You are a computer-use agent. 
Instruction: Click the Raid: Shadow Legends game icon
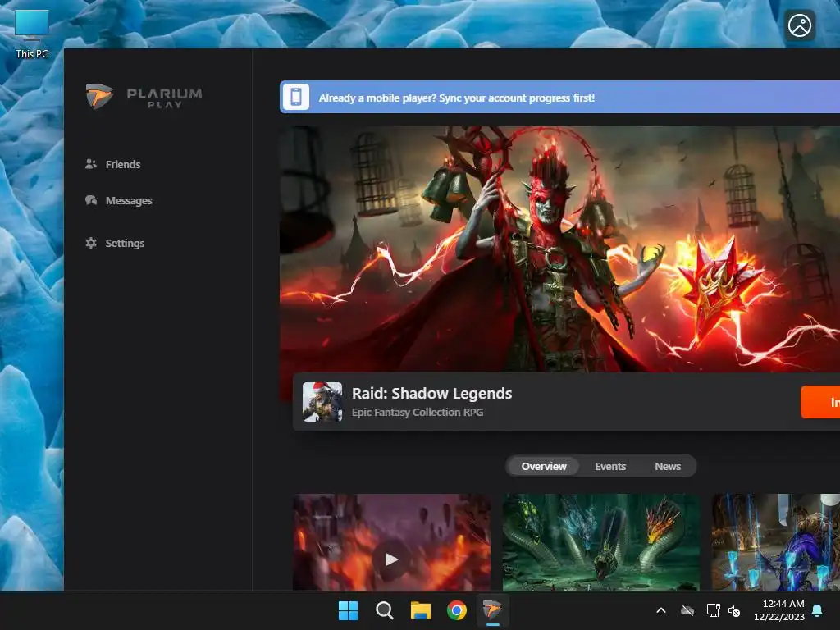[322, 402]
